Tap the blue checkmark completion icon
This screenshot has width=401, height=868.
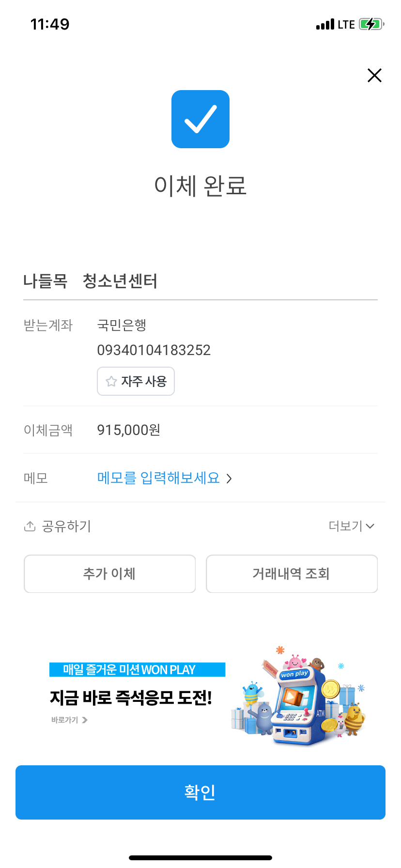200,119
